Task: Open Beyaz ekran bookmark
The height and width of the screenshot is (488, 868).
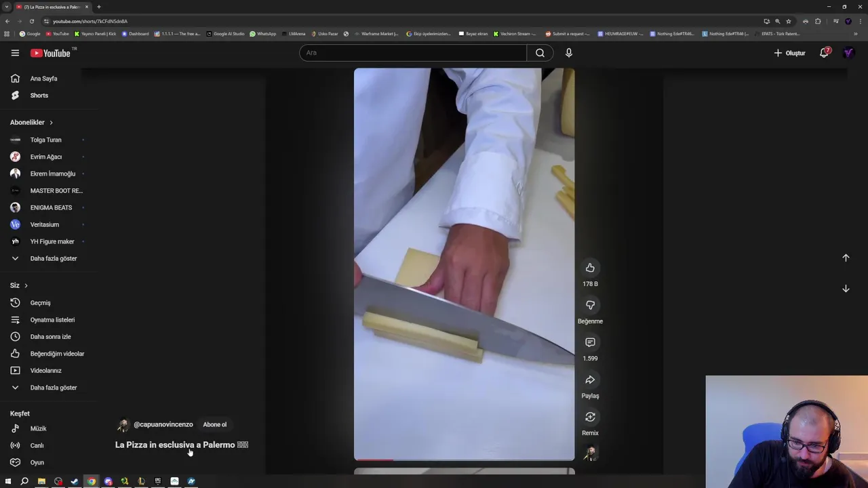Action: pos(473,33)
